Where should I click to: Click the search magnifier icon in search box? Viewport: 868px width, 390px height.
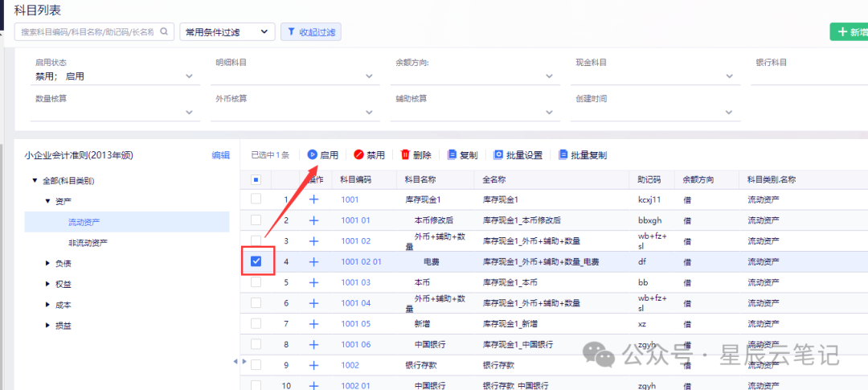[164, 31]
